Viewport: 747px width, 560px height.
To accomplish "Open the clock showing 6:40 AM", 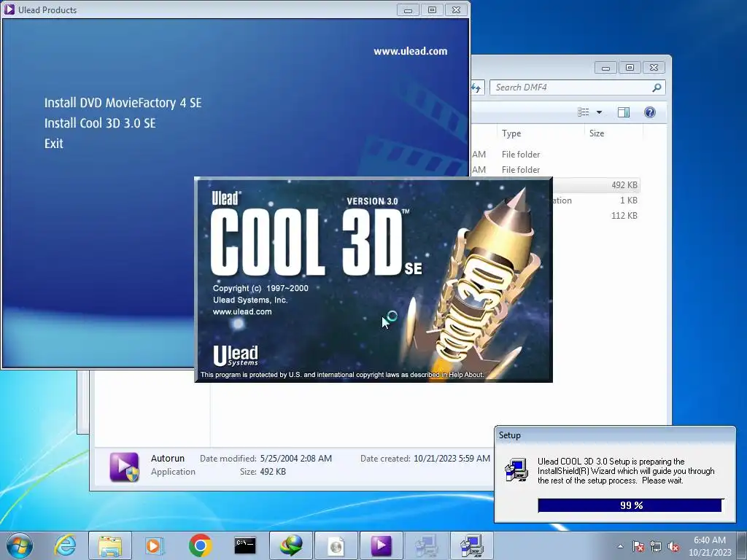I will click(x=710, y=546).
